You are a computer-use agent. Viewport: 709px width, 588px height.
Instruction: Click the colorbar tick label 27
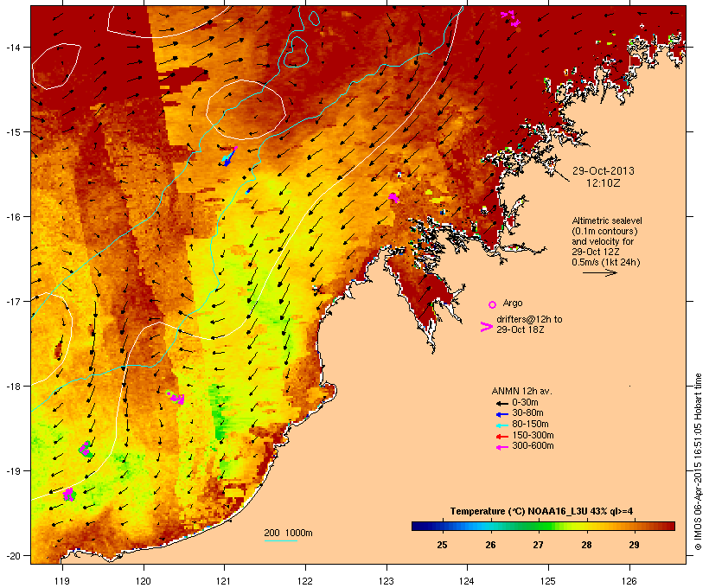[538, 545]
